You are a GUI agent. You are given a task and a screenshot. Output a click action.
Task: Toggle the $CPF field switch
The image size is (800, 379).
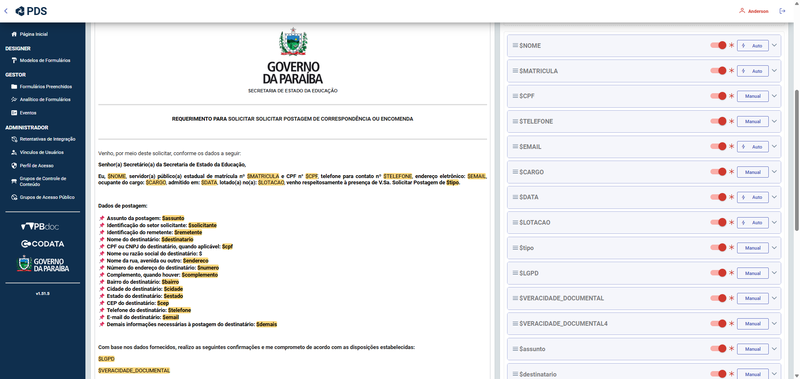point(718,96)
